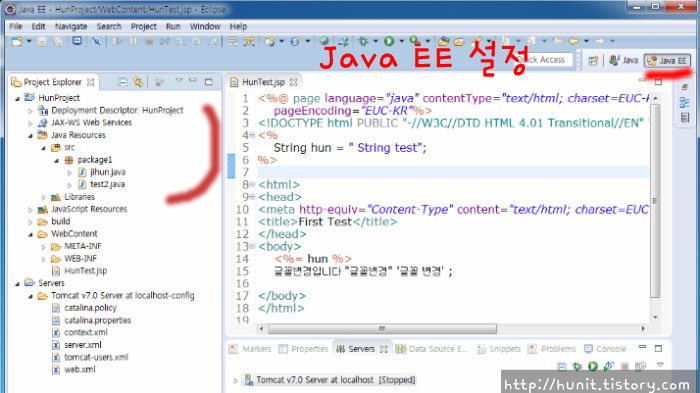Collapse All in Project Explorer
The height and width of the screenshot is (393, 700).
(122, 82)
